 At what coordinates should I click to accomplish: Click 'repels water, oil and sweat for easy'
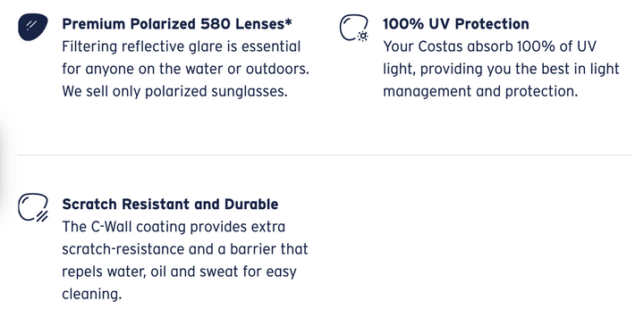coord(179,272)
